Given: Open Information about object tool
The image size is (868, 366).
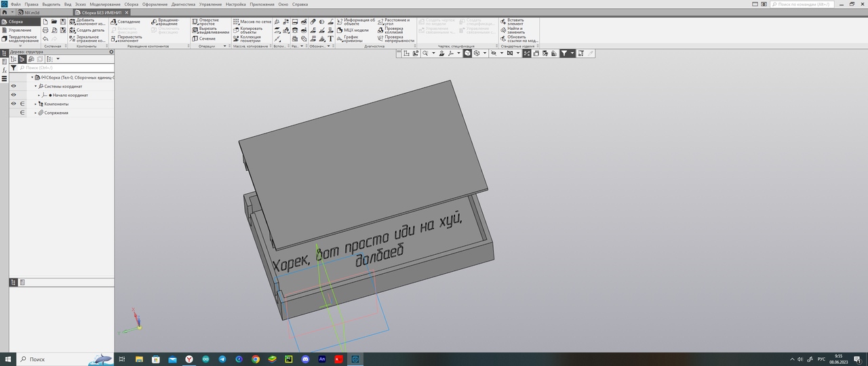Looking at the screenshot, I should tap(355, 22).
